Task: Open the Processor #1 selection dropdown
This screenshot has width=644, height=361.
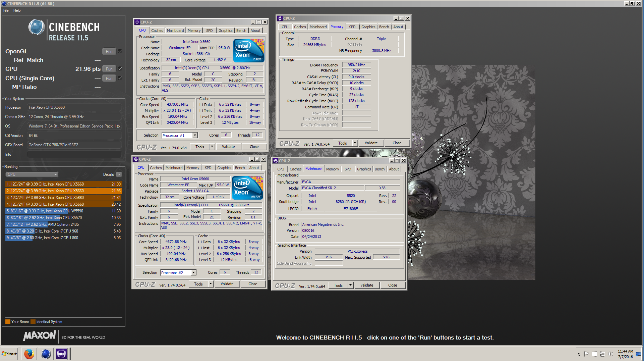Action: [195, 136]
